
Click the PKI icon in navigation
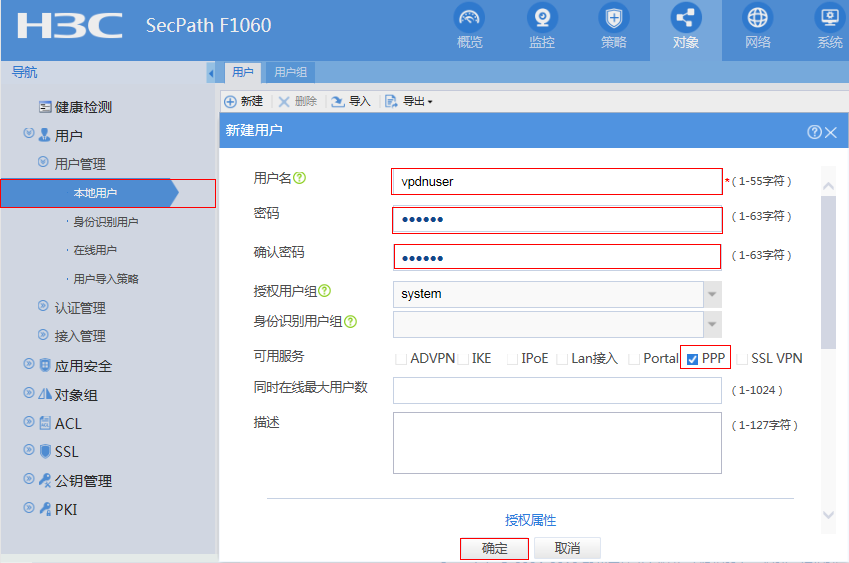point(45,508)
